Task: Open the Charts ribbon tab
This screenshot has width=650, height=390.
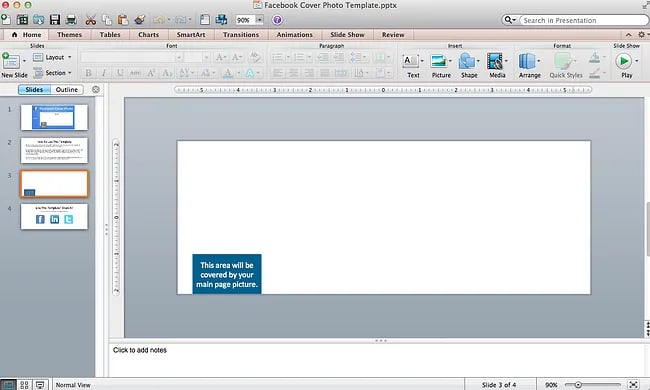Action: (148, 35)
